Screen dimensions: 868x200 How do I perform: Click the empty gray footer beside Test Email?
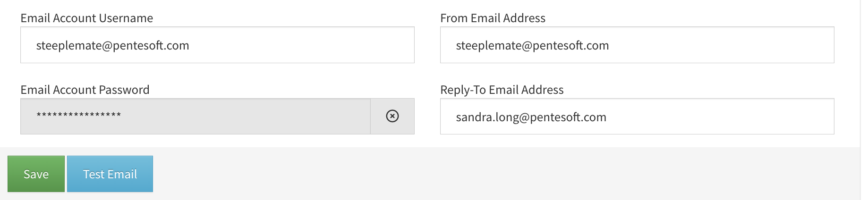pos(505,174)
